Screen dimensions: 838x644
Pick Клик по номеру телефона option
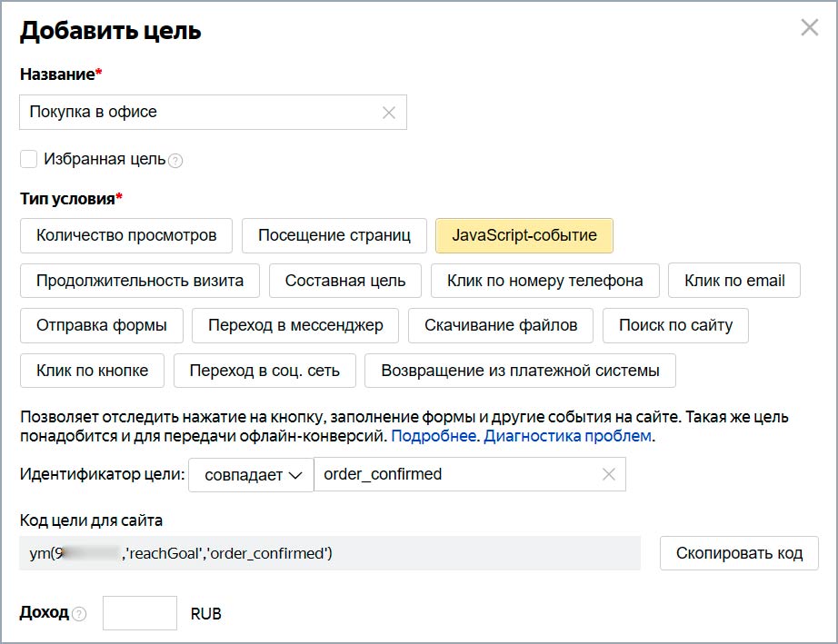click(x=544, y=281)
